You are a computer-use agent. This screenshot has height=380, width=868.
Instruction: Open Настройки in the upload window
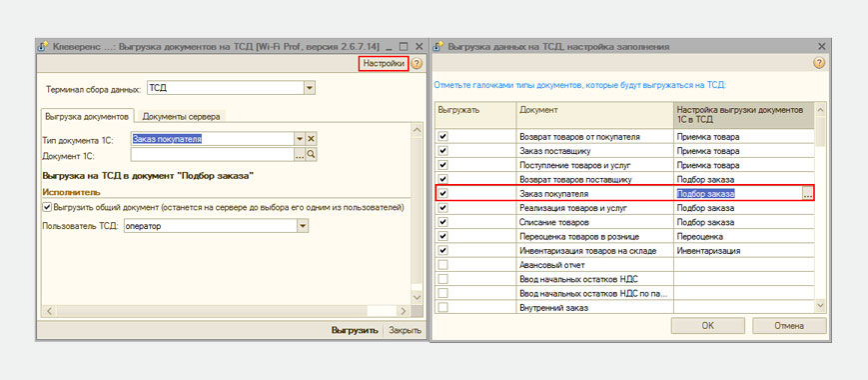click(385, 64)
